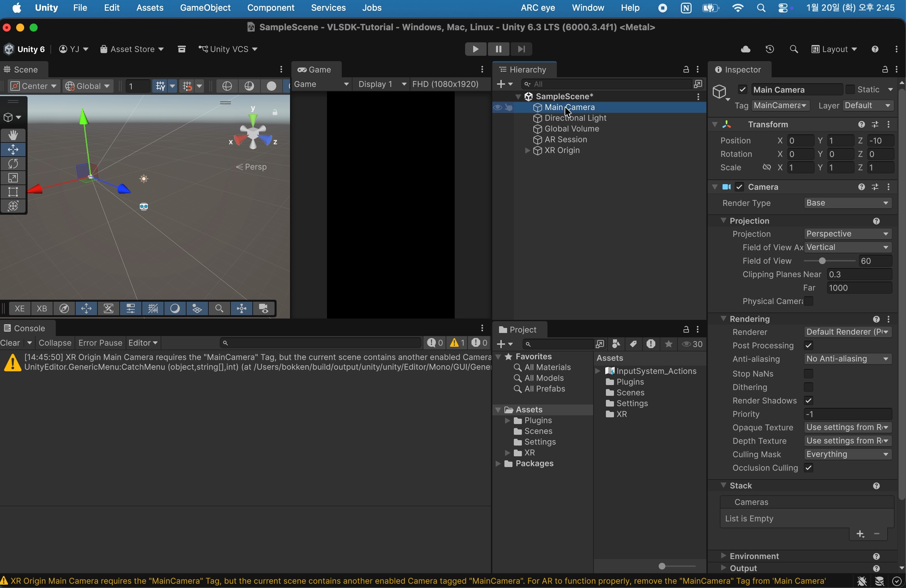
Task: Open the GameObject menu
Action: click(x=205, y=8)
